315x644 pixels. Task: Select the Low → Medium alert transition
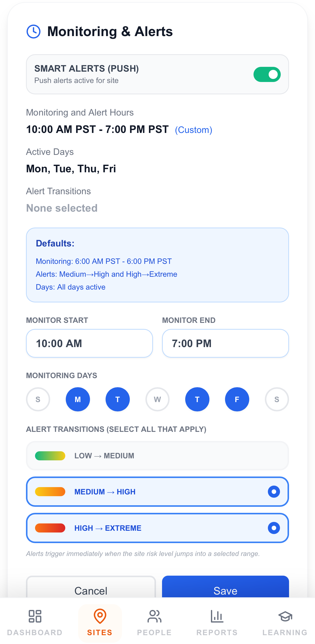(157, 456)
